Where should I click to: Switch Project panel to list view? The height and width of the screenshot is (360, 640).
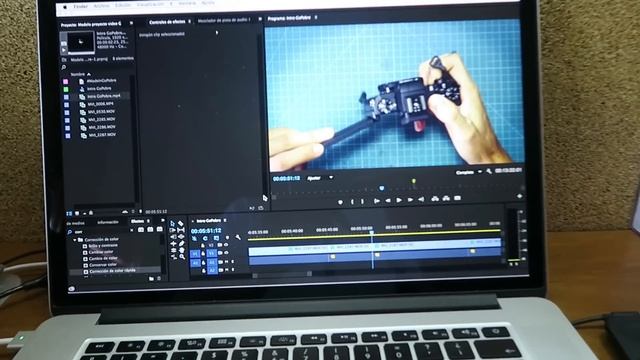tap(69, 213)
